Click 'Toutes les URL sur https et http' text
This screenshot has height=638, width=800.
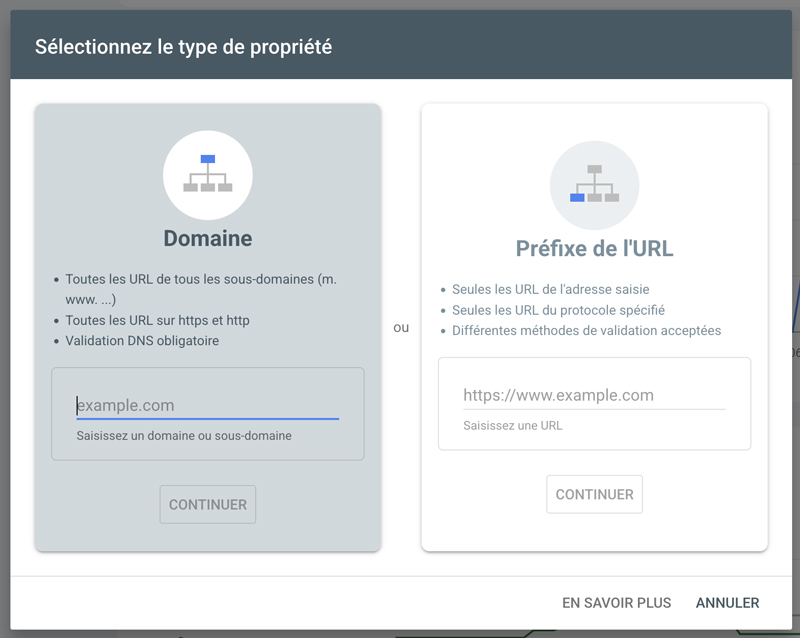tap(158, 321)
